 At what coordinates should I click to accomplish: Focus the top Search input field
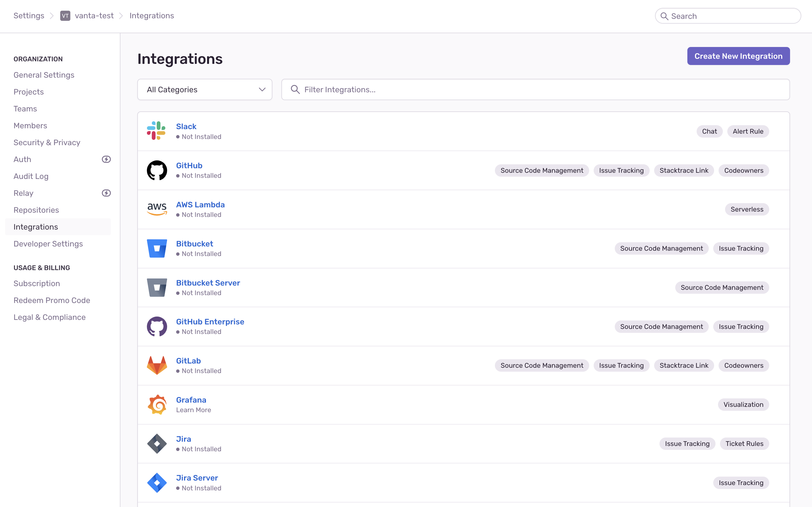tap(728, 16)
